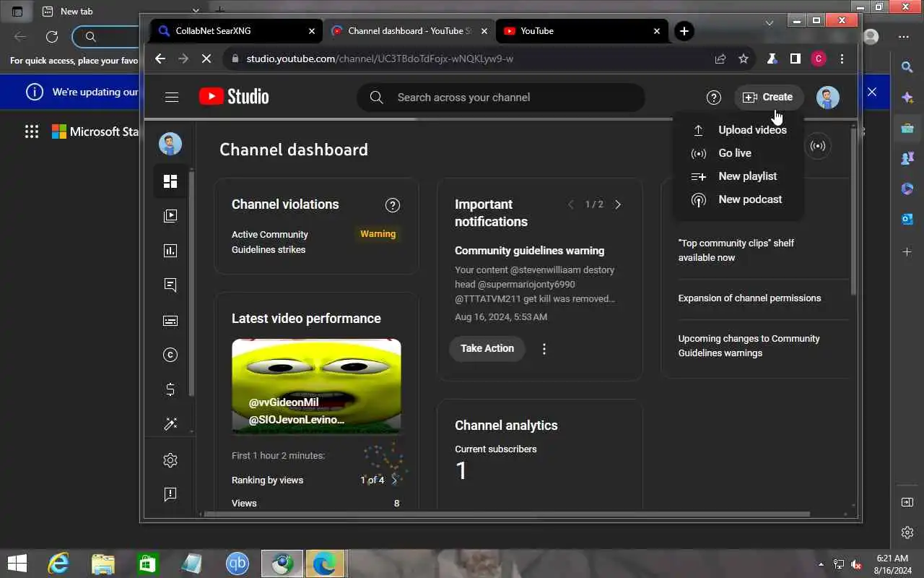This screenshot has width=924, height=578.
Task: Open Channel violations help icon
Action: click(x=393, y=205)
